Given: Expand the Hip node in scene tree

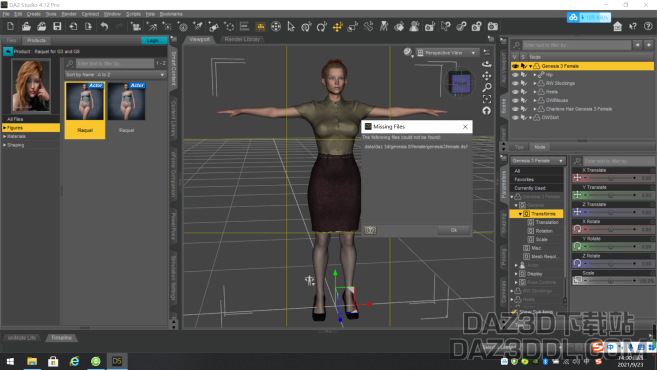Looking at the screenshot, I should pyautogui.click(x=535, y=75).
